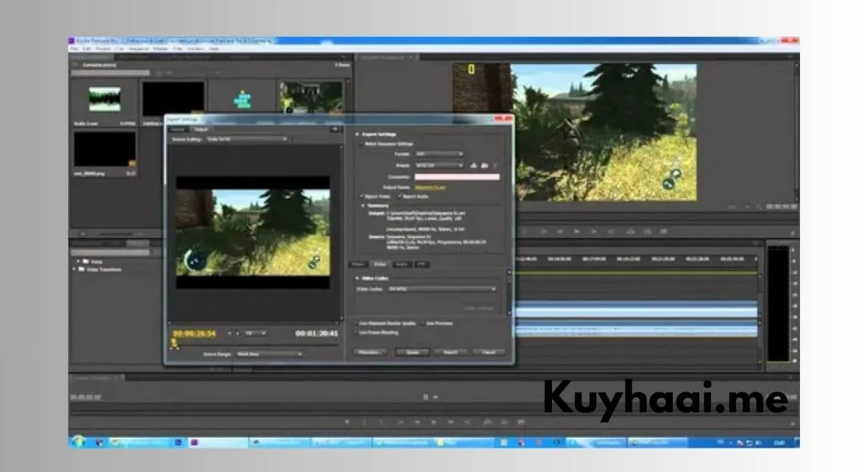
Task: Click the Comments input field
Action: (457, 177)
